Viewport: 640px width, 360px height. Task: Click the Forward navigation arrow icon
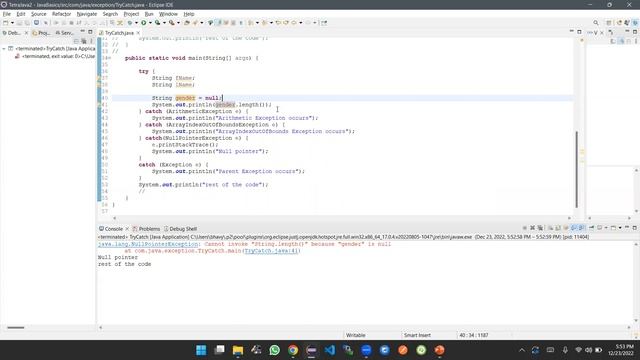point(308,23)
